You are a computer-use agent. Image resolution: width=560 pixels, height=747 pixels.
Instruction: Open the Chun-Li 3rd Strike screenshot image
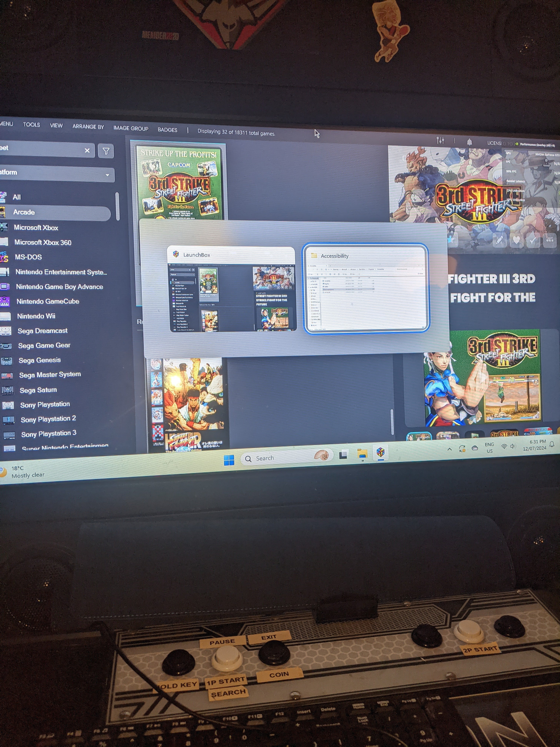point(483,378)
